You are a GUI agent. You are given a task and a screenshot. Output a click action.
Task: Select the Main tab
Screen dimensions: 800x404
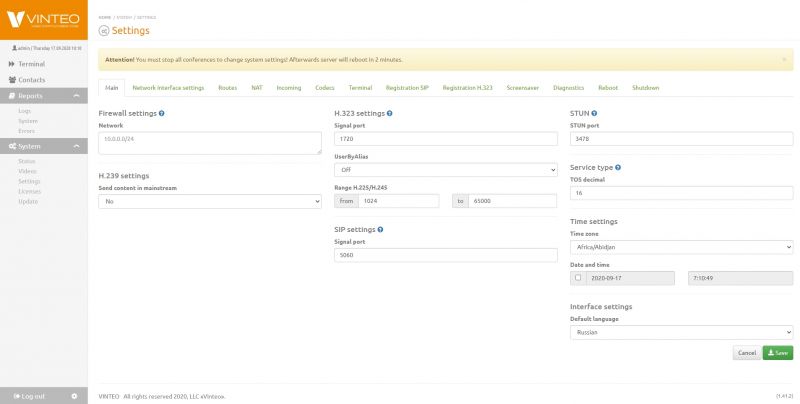tap(112, 88)
